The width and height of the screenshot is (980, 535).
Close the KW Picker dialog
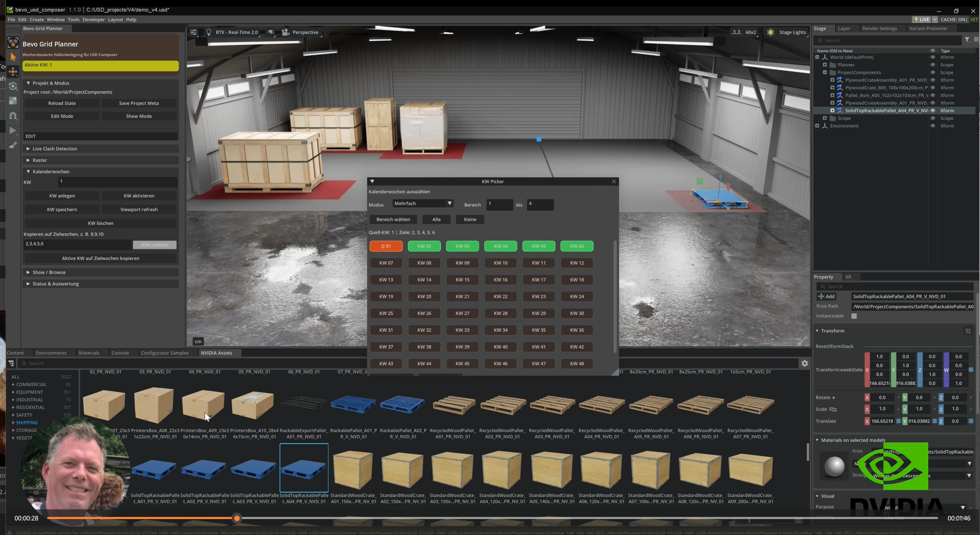(613, 182)
